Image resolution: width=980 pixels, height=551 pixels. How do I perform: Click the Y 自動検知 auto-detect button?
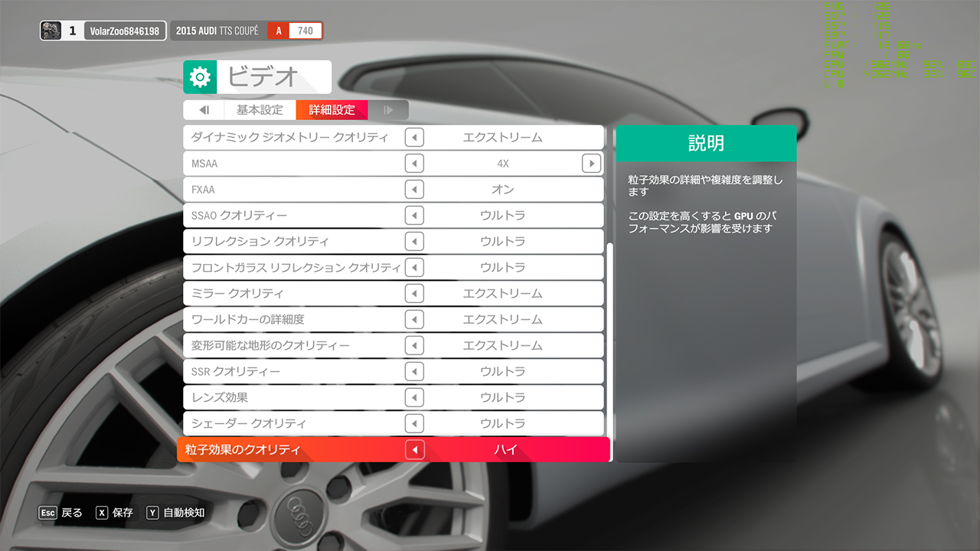(x=175, y=513)
